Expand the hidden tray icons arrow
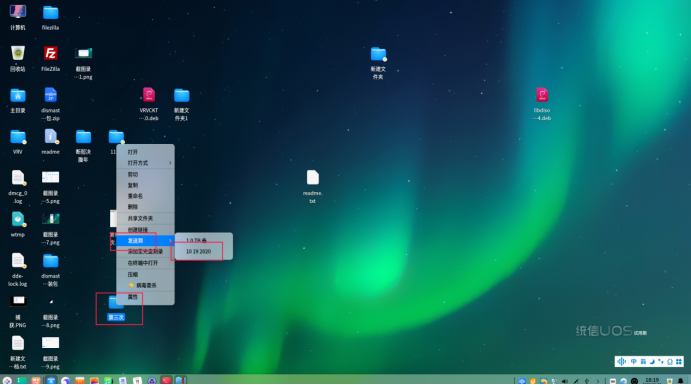The width and height of the screenshot is (691, 385). pyautogui.click(x=598, y=381)
